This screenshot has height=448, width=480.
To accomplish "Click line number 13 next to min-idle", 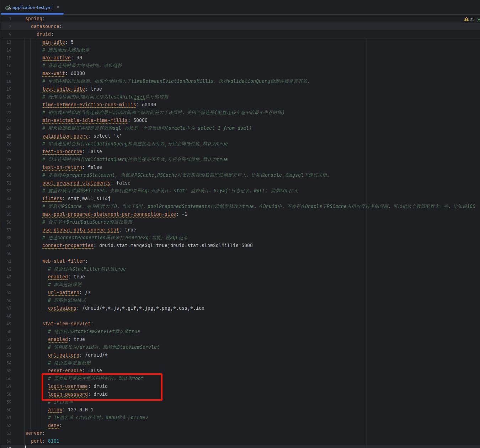I will (x=9, y=42).
